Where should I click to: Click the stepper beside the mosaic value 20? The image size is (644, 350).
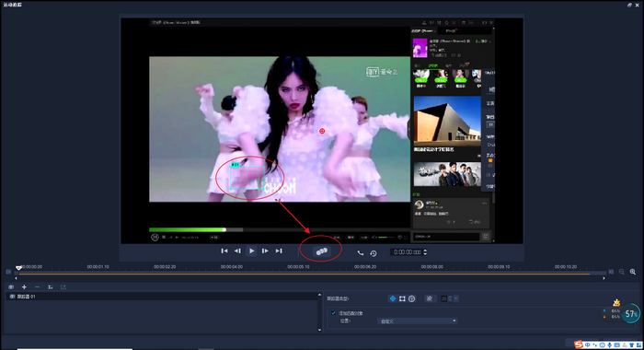pos(450,298)
